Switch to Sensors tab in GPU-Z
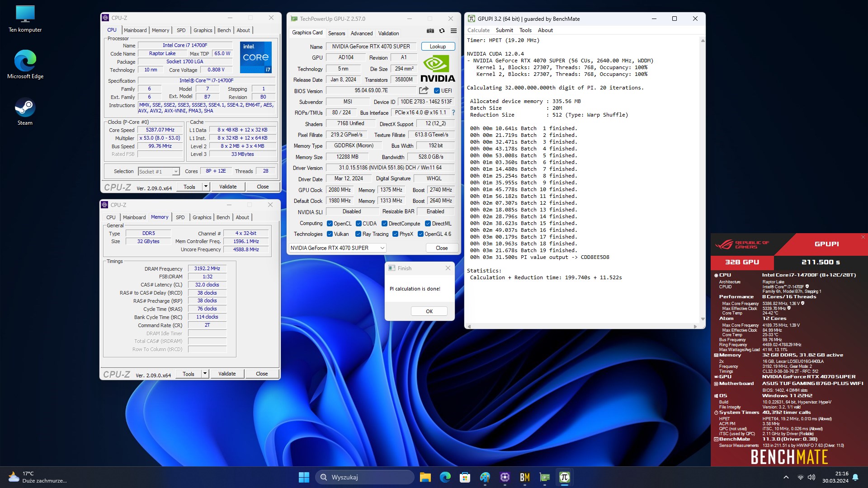Viewport: 868px width, 488px height. click(336, 33)
